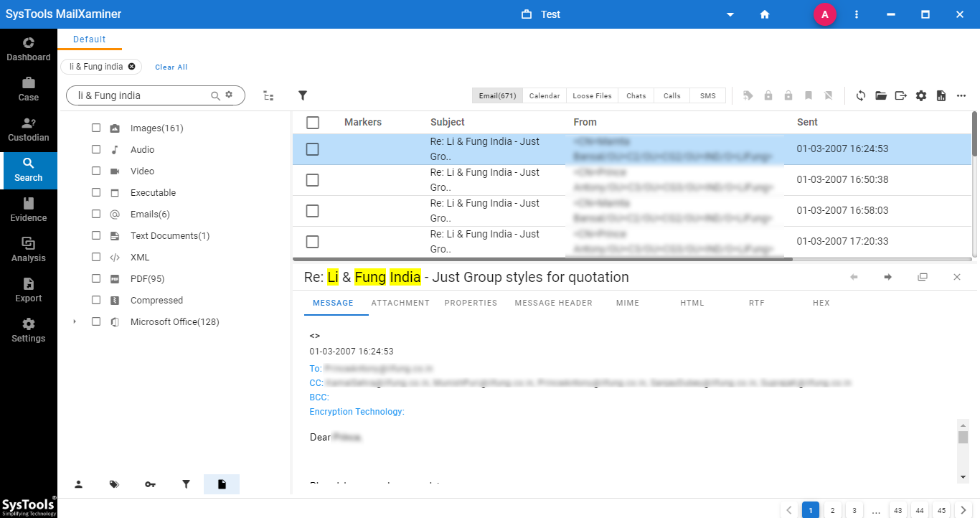Click the remove bookmark icon in toolbar
Image resolution: width=980 pixels, height=518 pixels.
tap(829, 95)
